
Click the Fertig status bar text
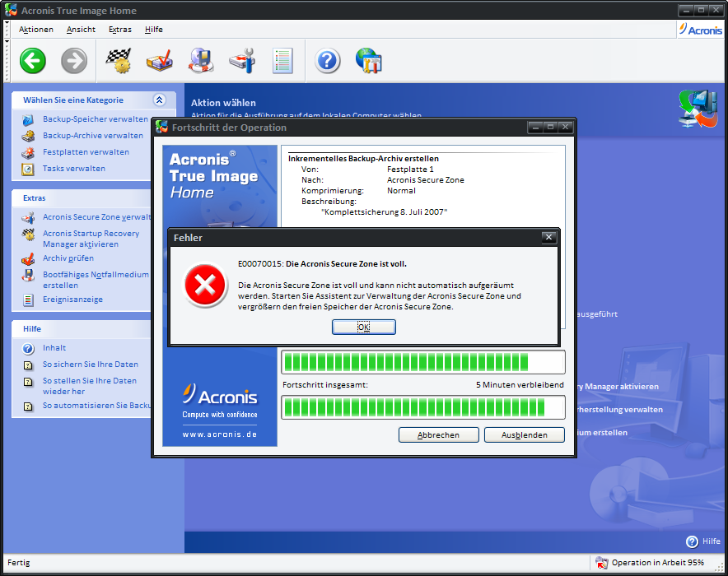coord(19,563)
